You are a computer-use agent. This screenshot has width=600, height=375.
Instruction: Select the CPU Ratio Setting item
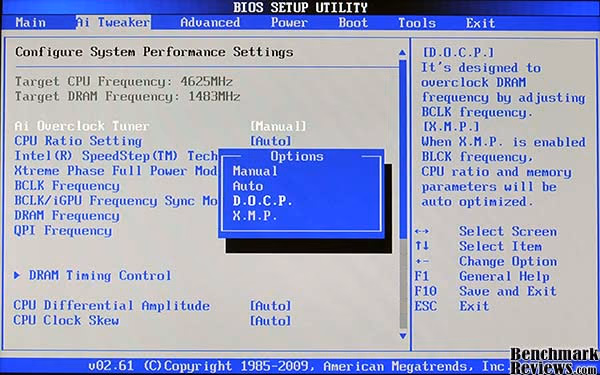pos(78,141)
